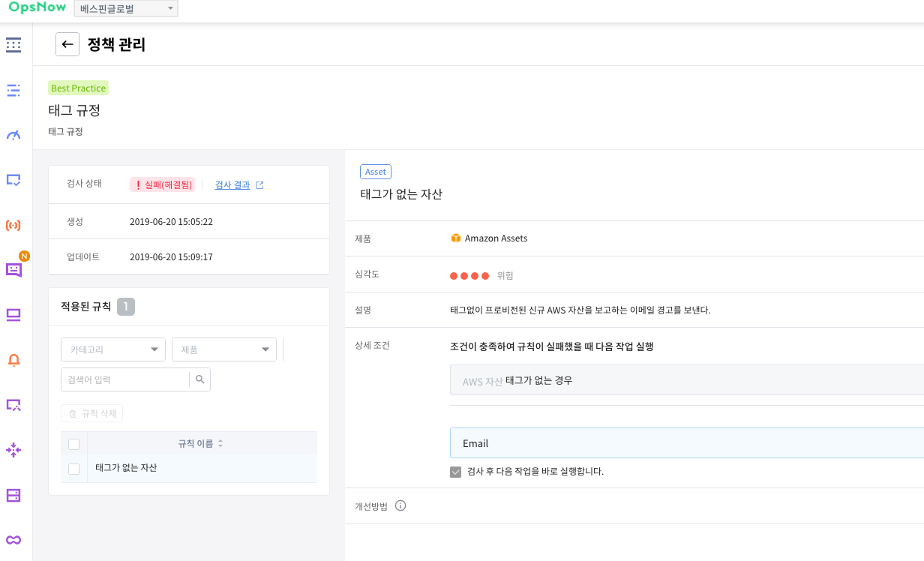Image resolution: width=924 pixels, height=561 pixels.
Task: Toggle the select-all checkbox in the rules header
Action: click(73, 444)
